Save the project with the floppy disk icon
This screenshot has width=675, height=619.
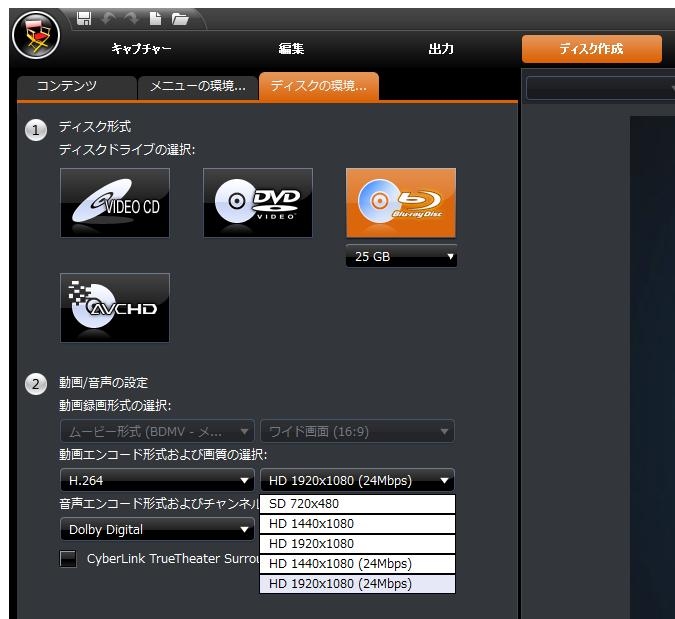pos(84,19)
